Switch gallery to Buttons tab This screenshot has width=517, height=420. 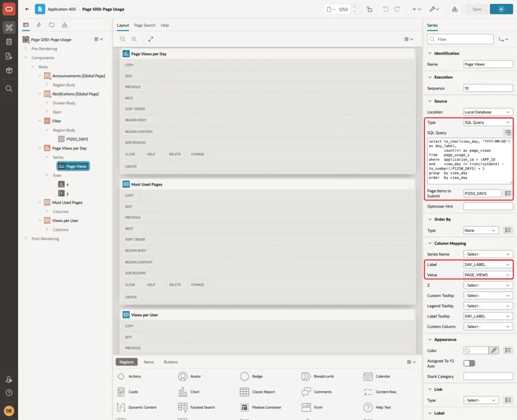tap(171, 362)
